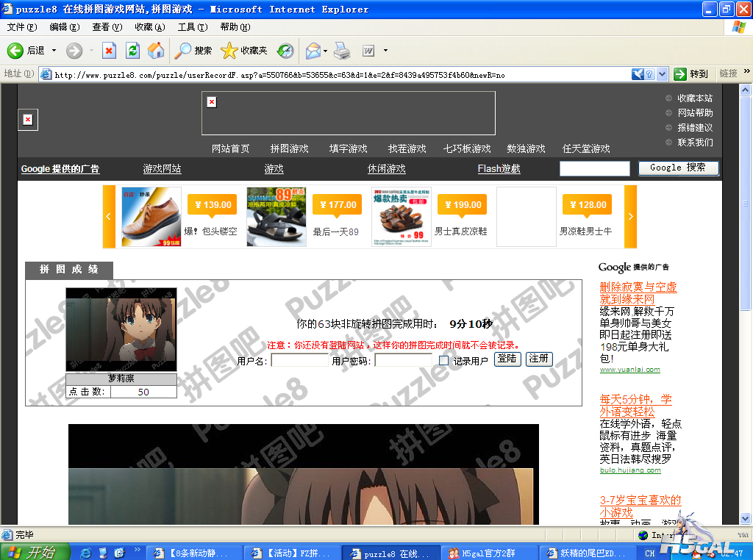This screenshot has width=753, height=560.
Task: Click the 用户名 username input field
Action: click(299, 360)
